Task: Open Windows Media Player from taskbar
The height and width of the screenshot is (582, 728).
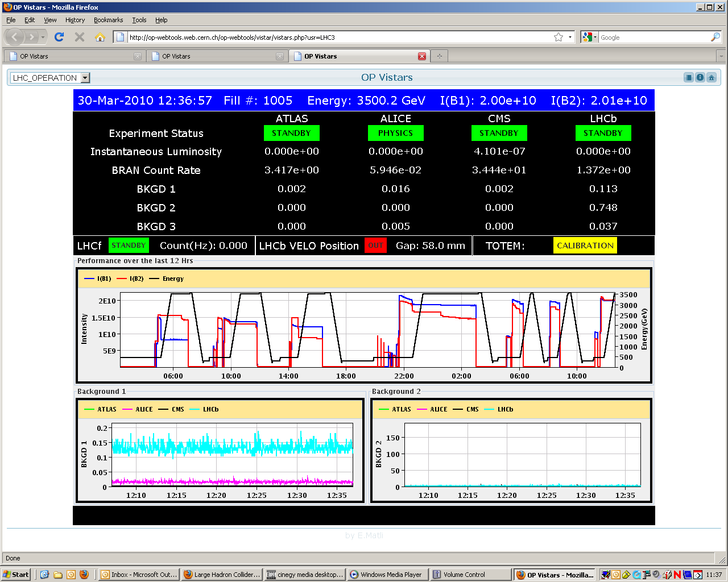Action: point(387,575)
